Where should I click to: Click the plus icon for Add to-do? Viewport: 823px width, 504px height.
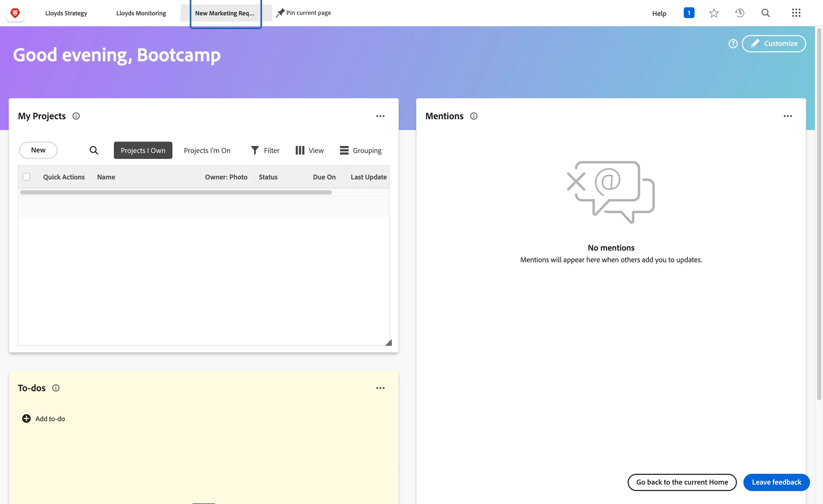tap(26, 418)
